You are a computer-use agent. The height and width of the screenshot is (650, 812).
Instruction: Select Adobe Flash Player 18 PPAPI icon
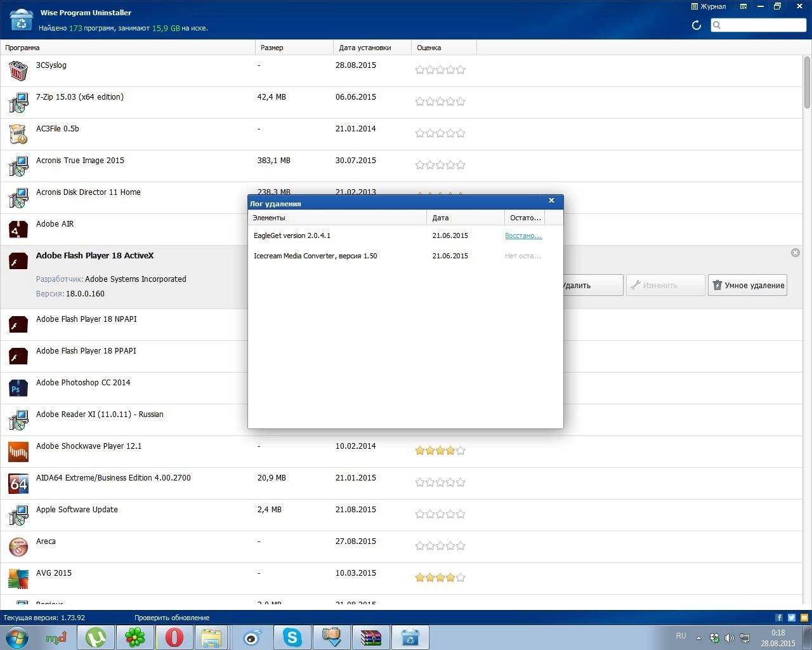click(x=18, y=356)
